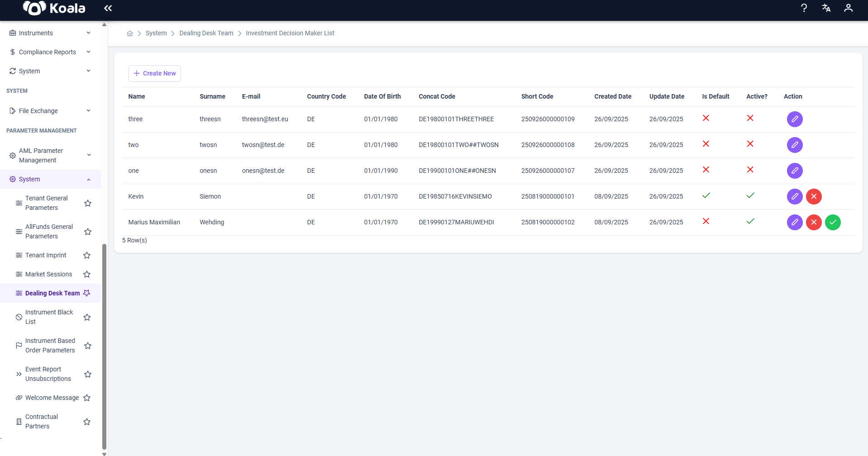Open Instrument Black List page
Image resolution: width=868 pixels, height=456 pixels.
click(x=49, y=317)
